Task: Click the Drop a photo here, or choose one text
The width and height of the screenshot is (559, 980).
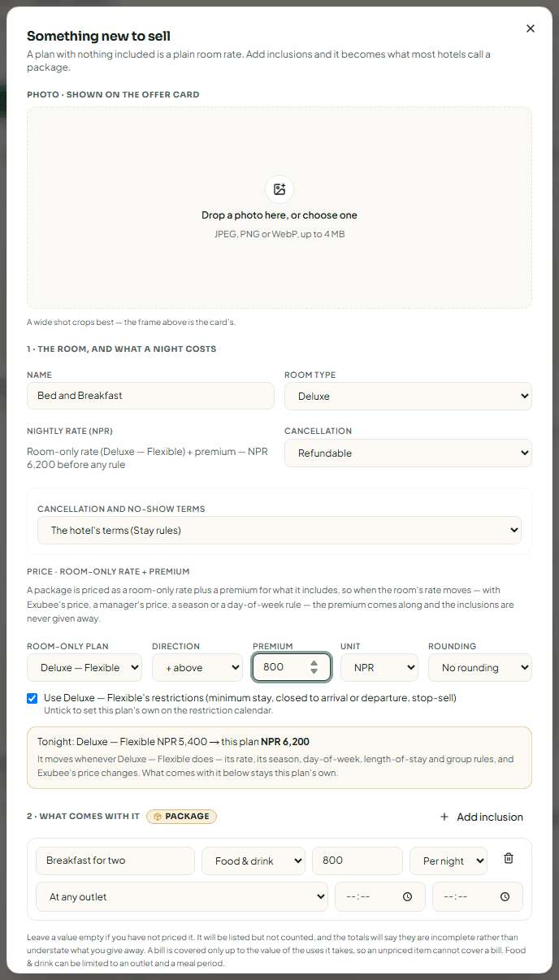Action: (279, 215)
